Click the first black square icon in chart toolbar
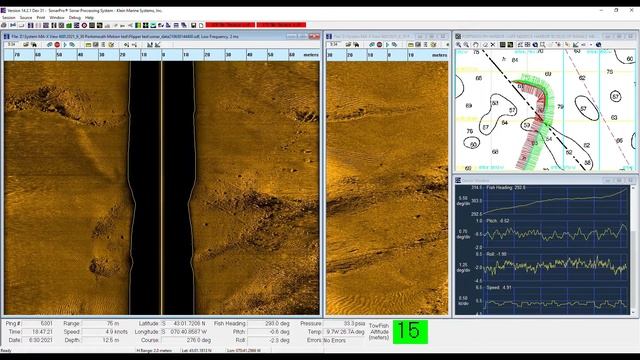Viewport: 640px width, 360px height. (x=502, y=44)
